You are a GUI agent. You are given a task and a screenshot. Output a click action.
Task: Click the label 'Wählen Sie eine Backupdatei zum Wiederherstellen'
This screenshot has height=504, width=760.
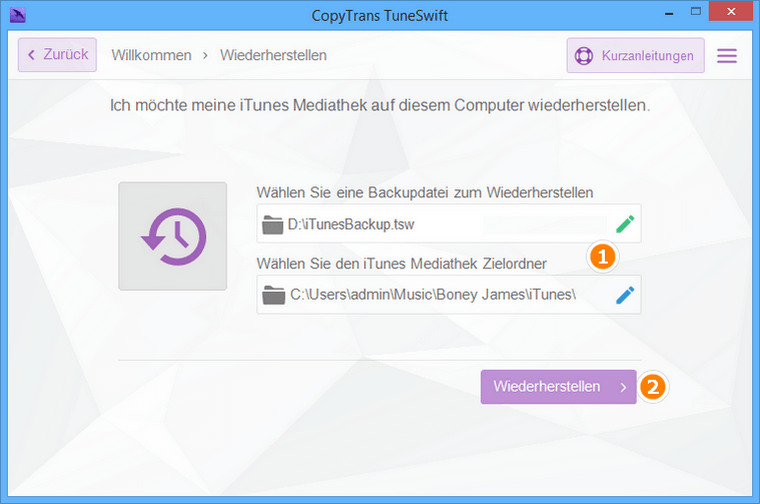425,192
